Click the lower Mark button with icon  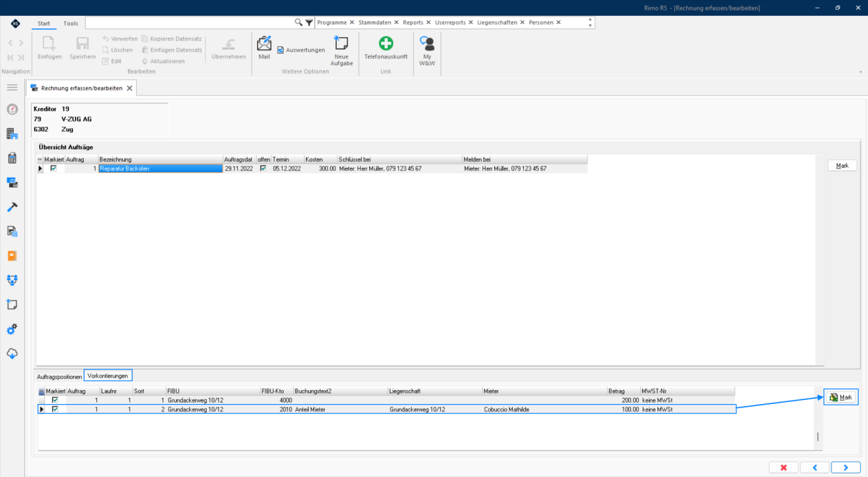tap(841, 397)
